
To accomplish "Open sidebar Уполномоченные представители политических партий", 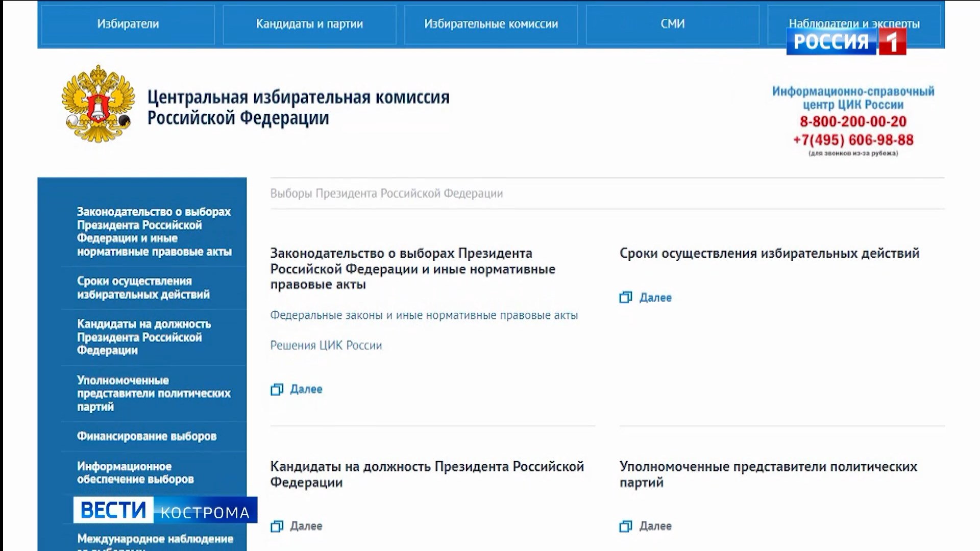I will (153, 393).
